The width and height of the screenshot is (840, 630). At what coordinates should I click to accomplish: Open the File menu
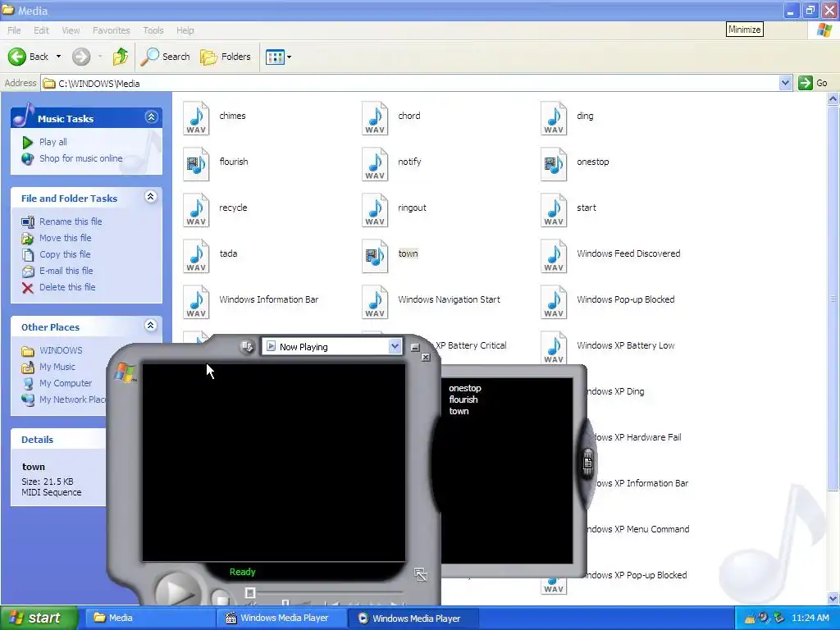(15, 30)
